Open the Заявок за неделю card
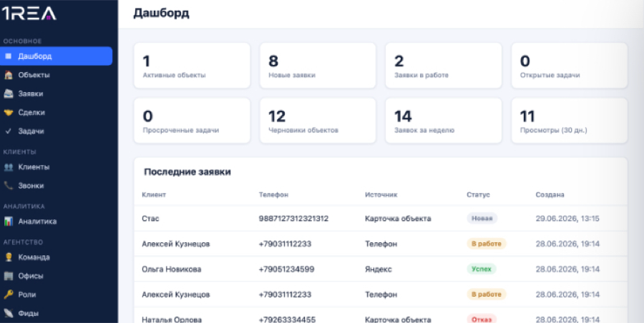The width and height of the screenshot is (644, 323). [x=444, y=121]
